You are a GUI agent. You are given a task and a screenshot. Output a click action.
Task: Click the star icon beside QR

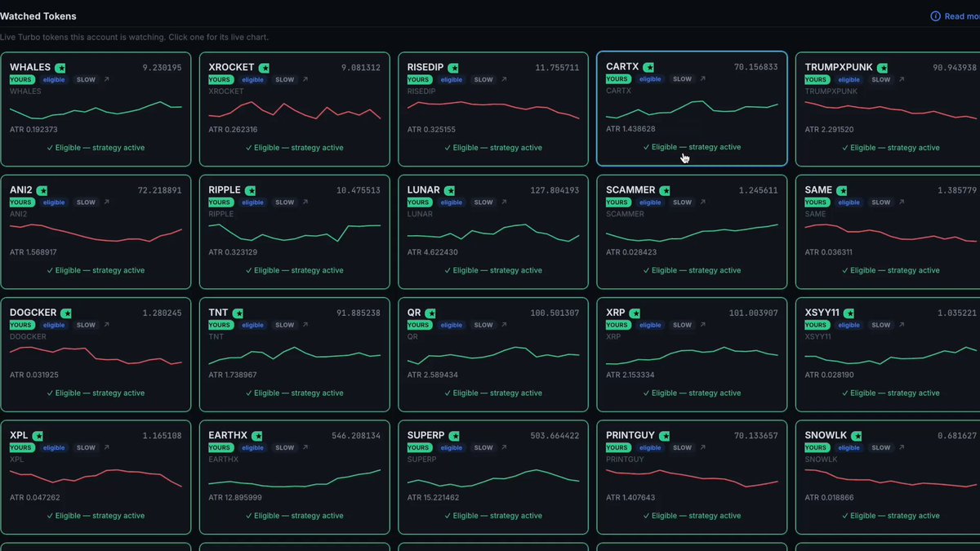(430, 313)
